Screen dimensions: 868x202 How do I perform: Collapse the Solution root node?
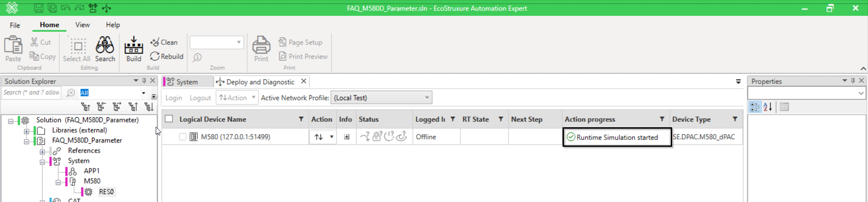(x=10, y=121)
